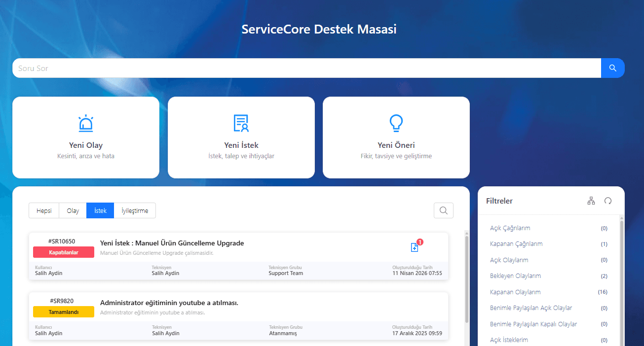Screen dimensions: 644x346
Task: Switch to the İyileştirme tab
Action: tap(135, 210)
